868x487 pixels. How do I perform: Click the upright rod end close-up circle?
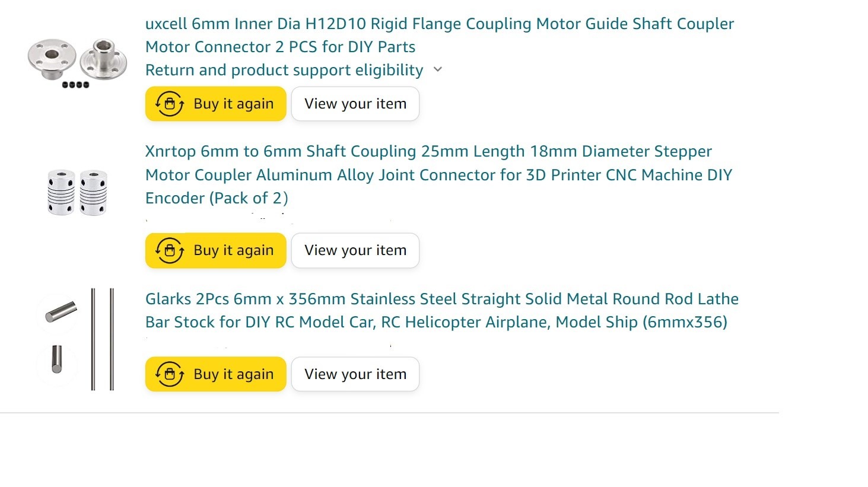click(x=57, y=362)
